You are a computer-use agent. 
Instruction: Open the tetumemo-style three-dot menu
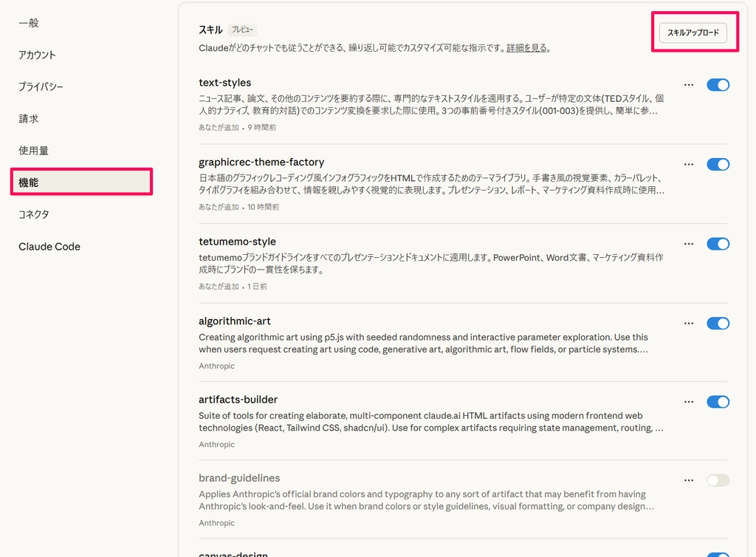pyautogui.click(x=689, y=244)
